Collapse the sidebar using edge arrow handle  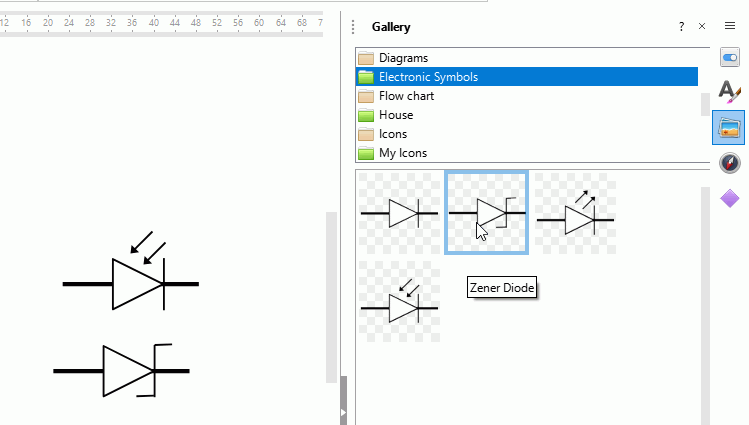pyautogui.click(x=344, y=411)
